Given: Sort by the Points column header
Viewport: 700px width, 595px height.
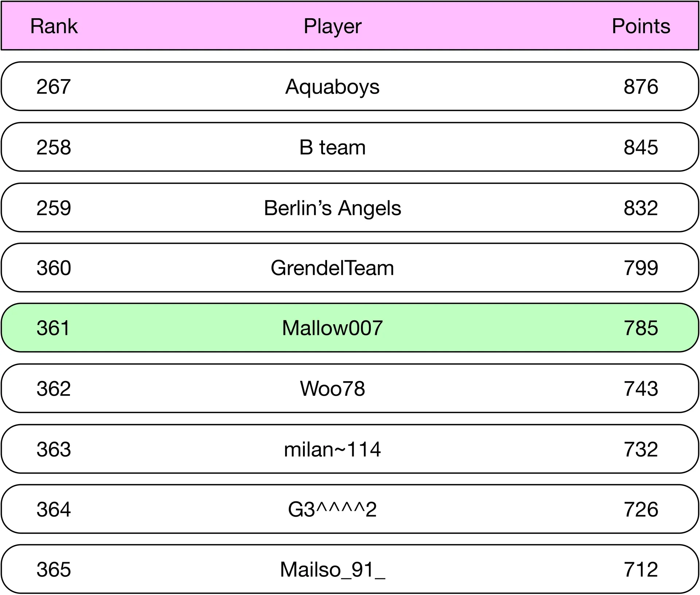Looking at the screenshot, I should pos(641,26).
